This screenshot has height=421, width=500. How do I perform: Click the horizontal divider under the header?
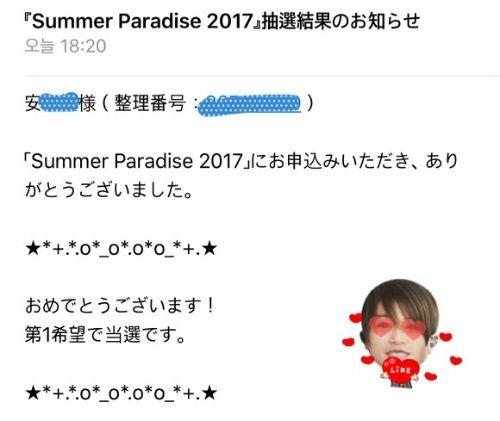point(262,76)
